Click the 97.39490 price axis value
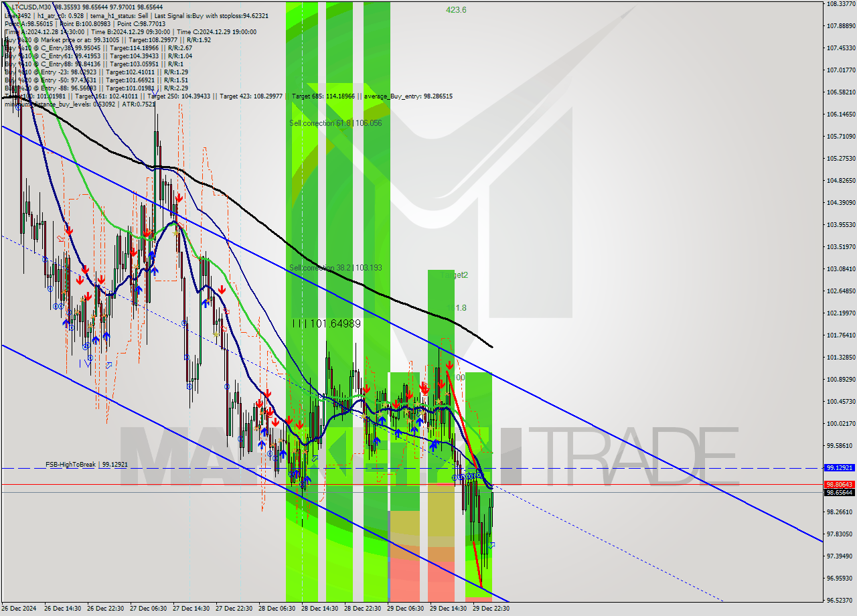Screen dimensions: 857x616 click(841, 556)
